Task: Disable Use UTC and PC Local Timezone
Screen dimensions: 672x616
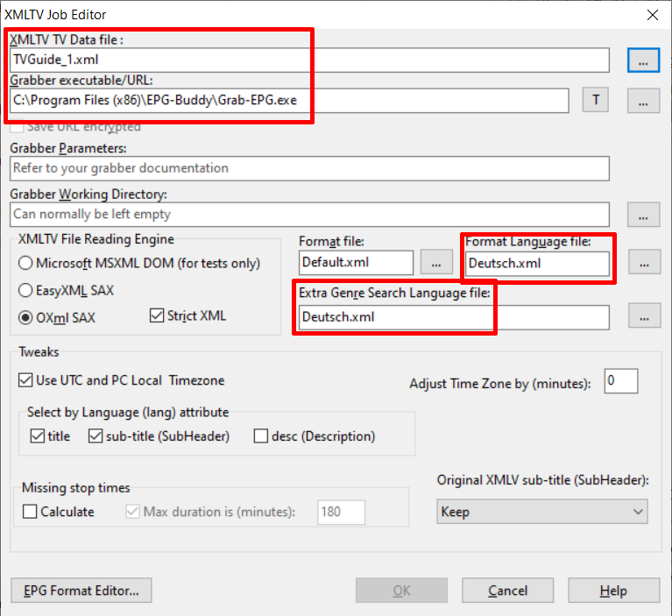Action: tap(25, 380)
